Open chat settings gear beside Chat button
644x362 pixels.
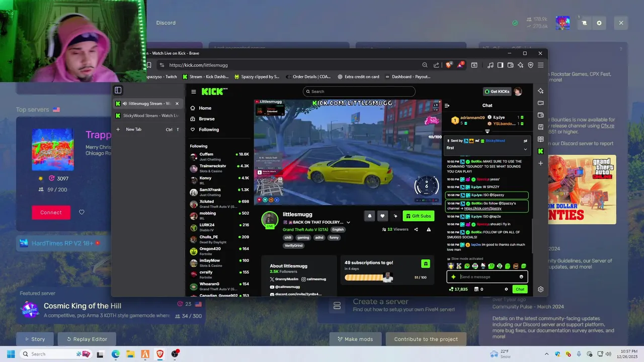(506, 289)
